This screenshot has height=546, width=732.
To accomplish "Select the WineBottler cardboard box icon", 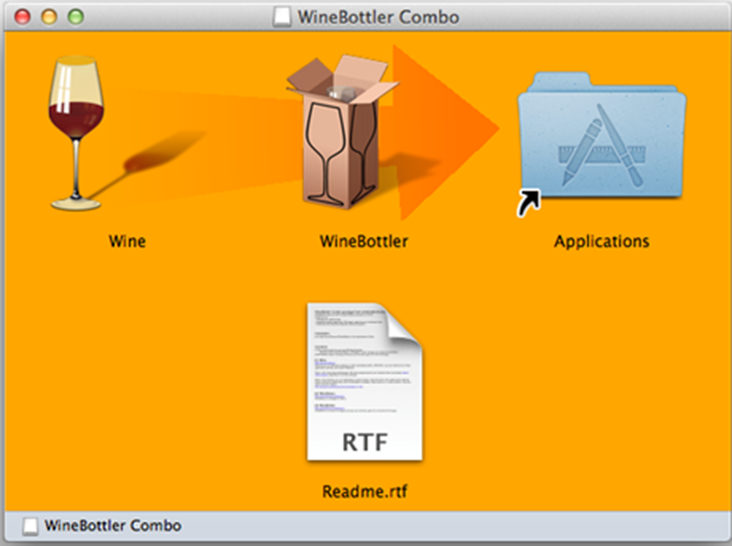I will point(342,132).
